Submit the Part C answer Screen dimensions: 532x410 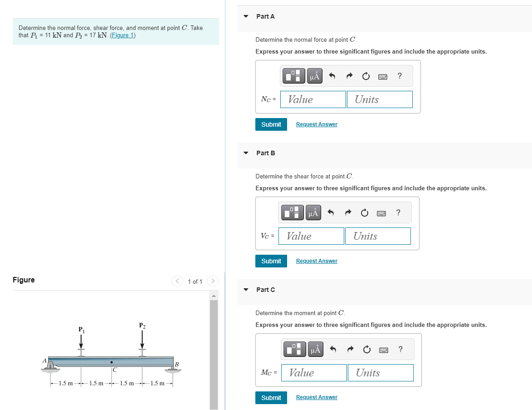[271, 397]
